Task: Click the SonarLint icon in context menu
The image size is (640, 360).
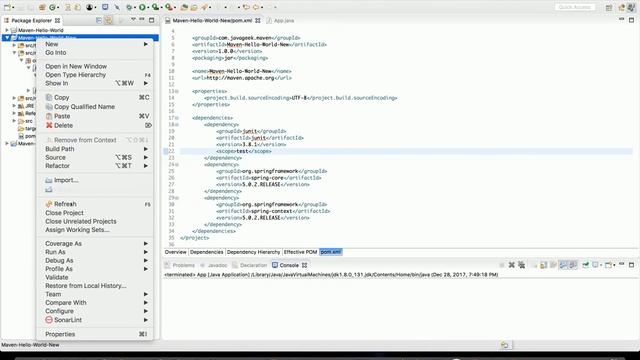Action: click(49, 320)
